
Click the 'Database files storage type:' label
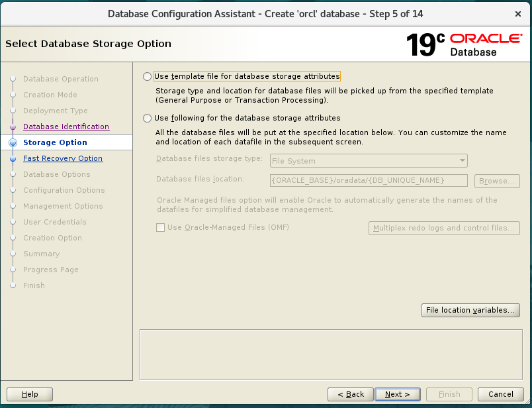tap(209, 159)
